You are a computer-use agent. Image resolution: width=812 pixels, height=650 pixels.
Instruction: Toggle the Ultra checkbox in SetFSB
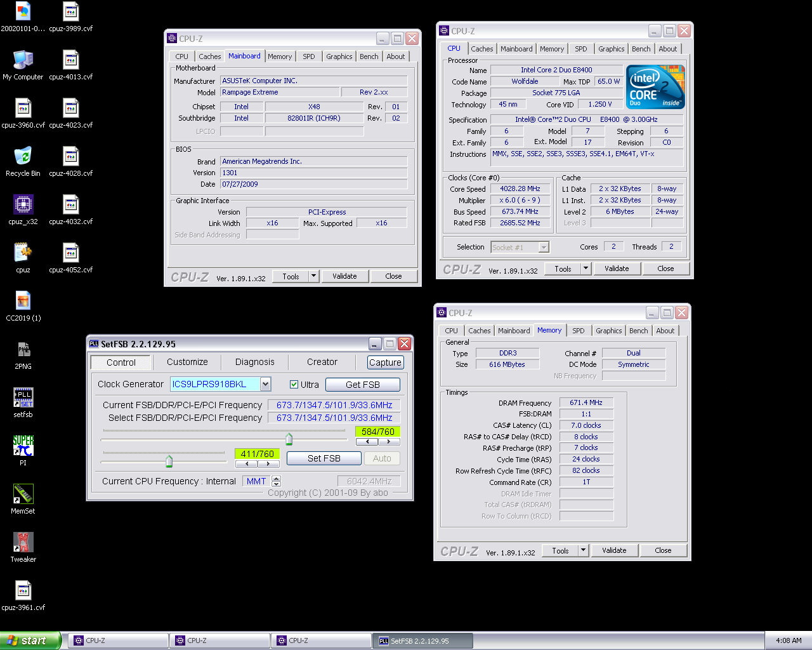tap(294, 385)
